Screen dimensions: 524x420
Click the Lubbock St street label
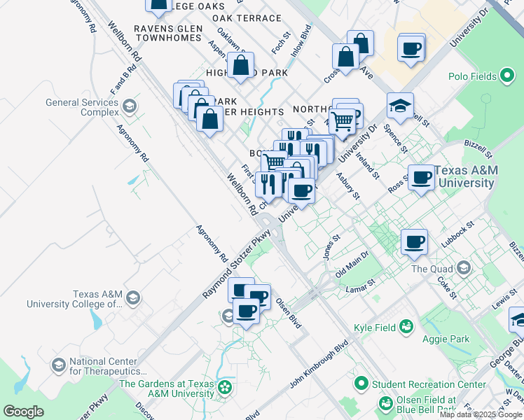[x=458, y=234]
